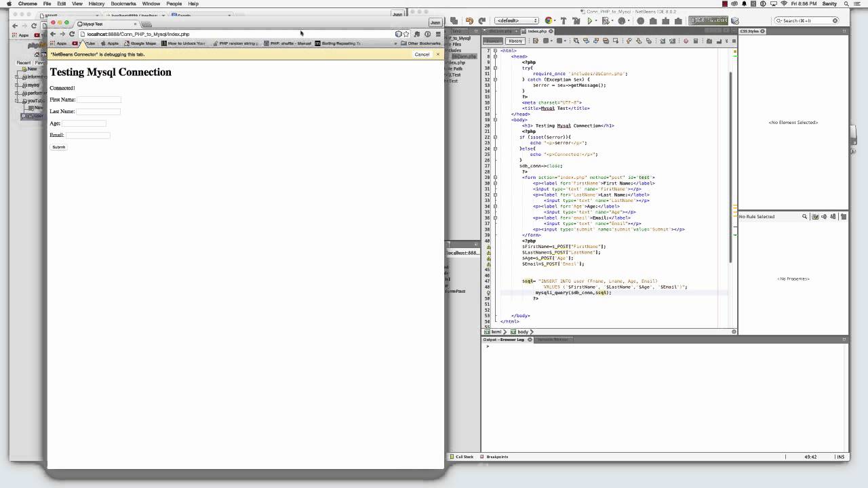Expand the performance database tree node
This screenshot has width=868, height=488.
pyautogui.click(x=17, y=93)
